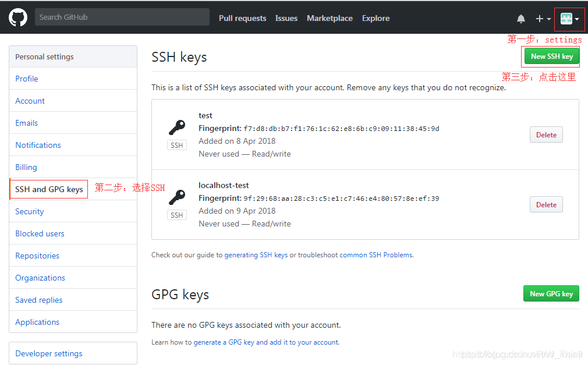Click the SSH keys heading

[179, 57]
